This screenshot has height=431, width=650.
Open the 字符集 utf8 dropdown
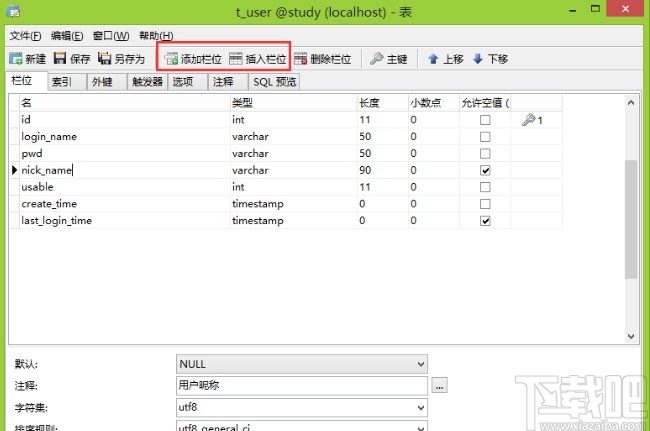click(302, 407)
